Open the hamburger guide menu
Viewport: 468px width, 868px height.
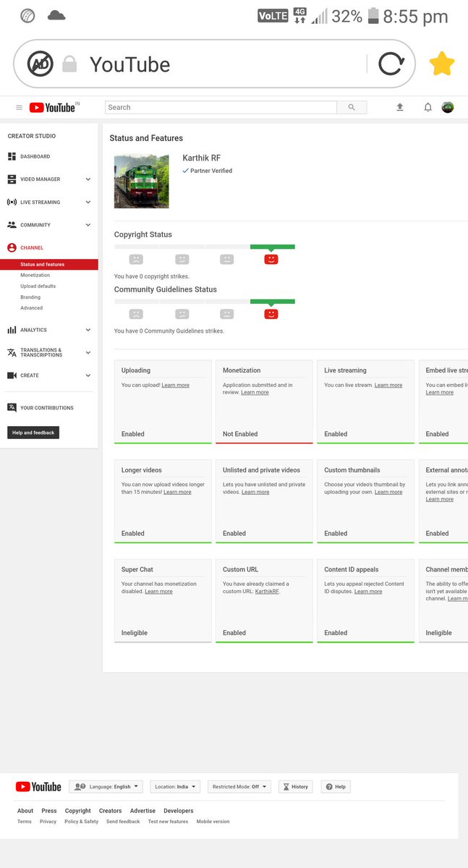[x=19, y=107]
